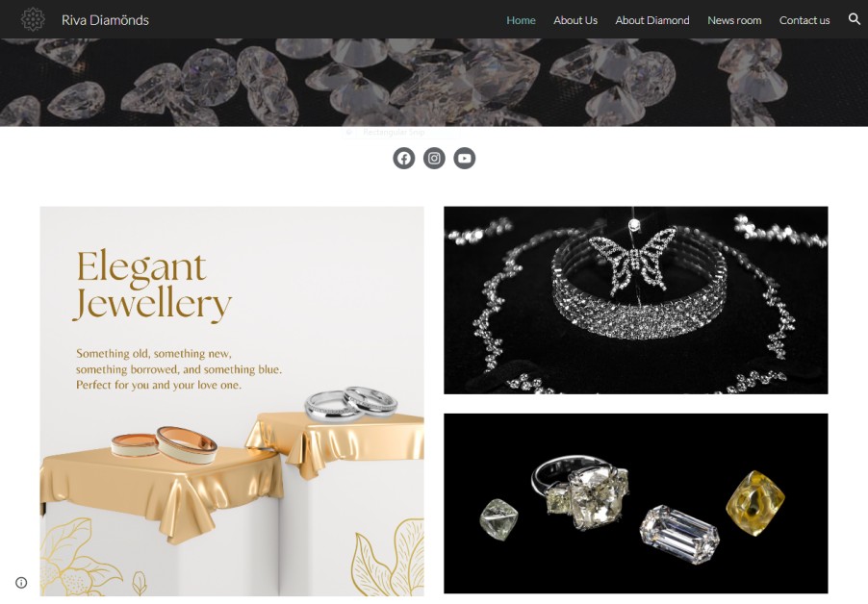Screen dimensions: 868x604
Task: Open the Contact us page
Action: click(x=804, y=20)
